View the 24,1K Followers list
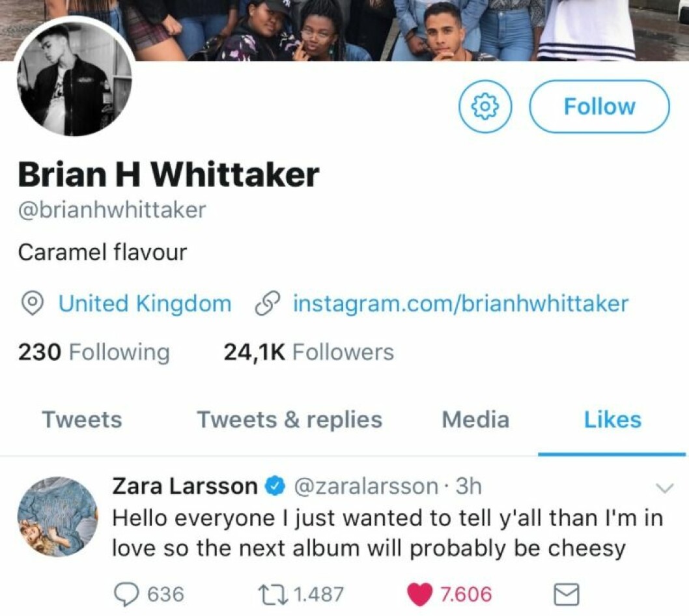The width and height of the screenshot is (689, 616). [x=309, y=352]
